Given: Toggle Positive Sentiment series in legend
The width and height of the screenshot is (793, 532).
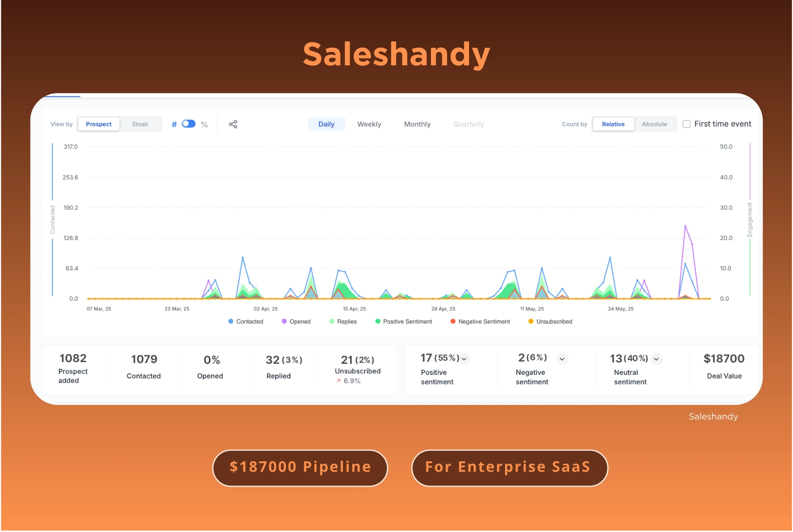Looking at the screenshot, I should 403,322.
